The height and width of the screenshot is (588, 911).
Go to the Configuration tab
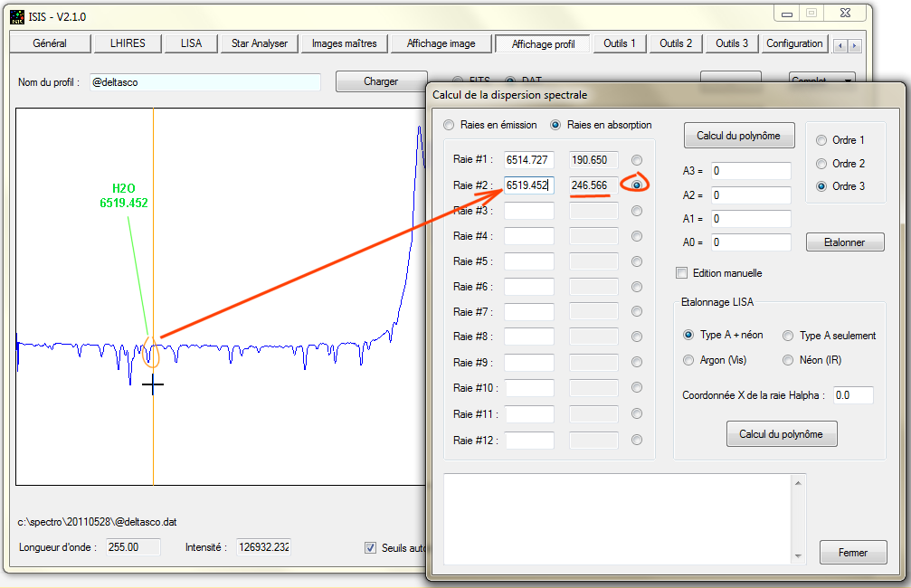coord(794,43)
